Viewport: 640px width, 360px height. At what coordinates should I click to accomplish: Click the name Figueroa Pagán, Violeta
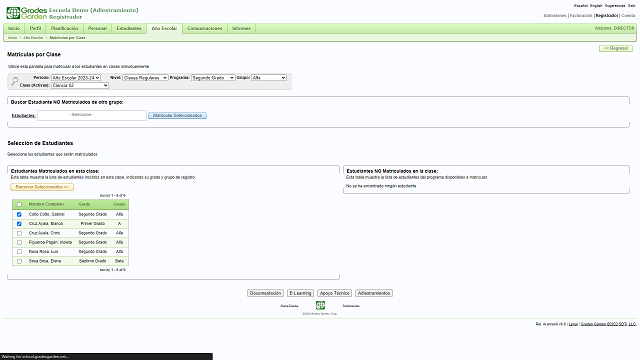click(50, 242)
